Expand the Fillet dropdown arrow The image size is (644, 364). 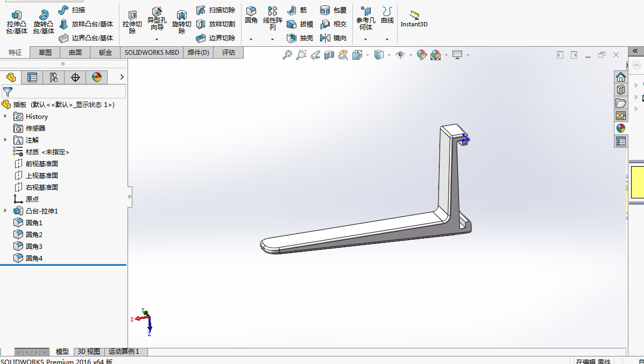tap(251, 39)
